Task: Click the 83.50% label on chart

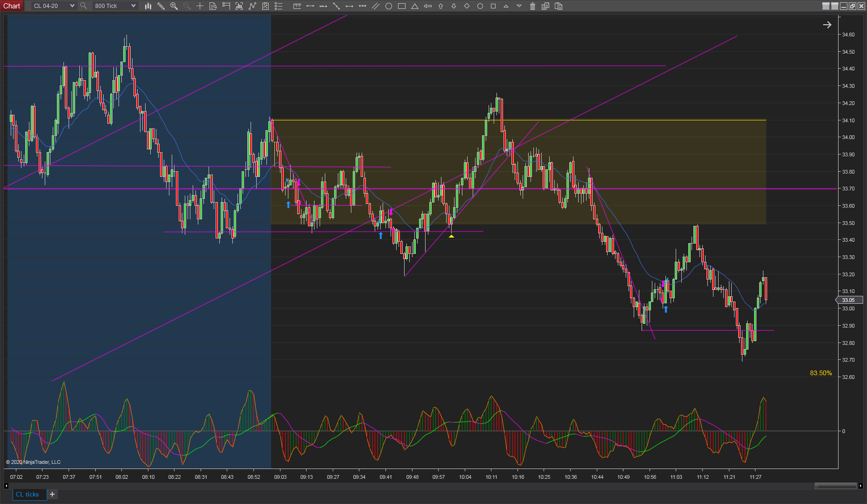Action: click(x=821, y=373)
